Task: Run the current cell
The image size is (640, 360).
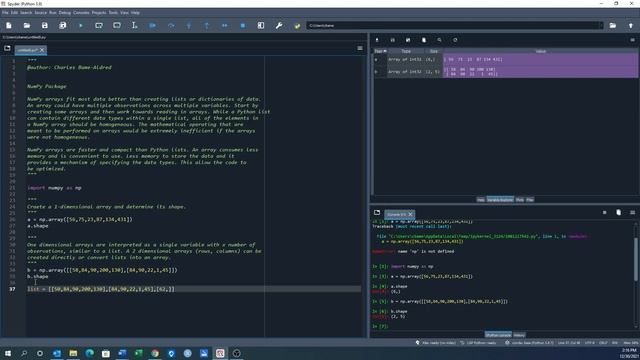Action: pyautogui.click(x=99, y=25)
